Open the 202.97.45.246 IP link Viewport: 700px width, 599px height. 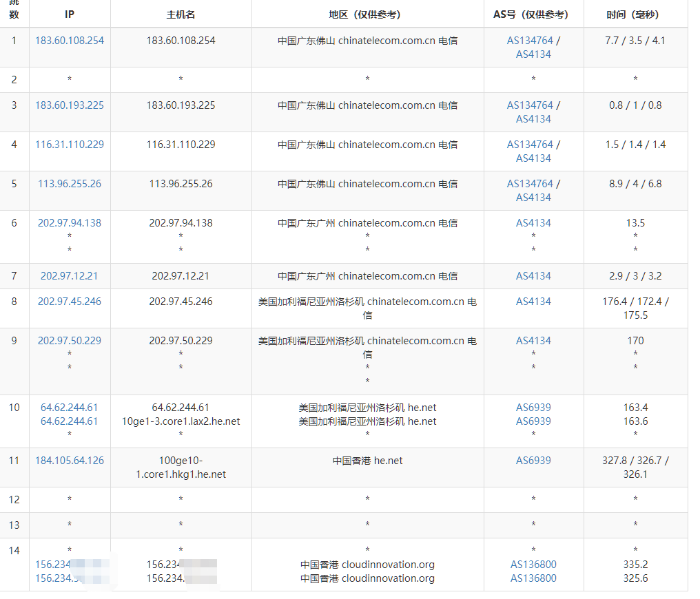point(70,302)
